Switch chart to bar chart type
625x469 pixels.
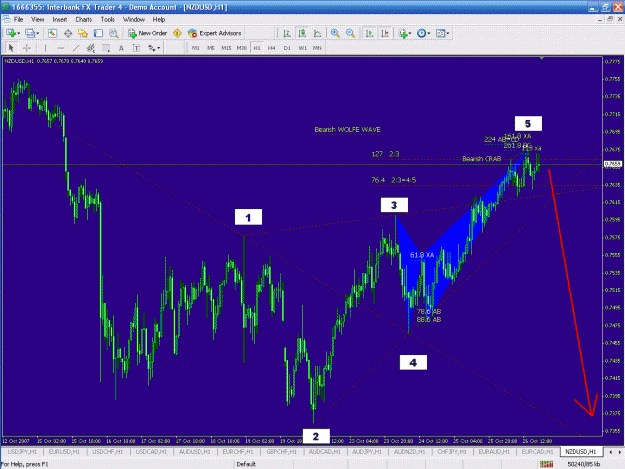pos(287,33)
